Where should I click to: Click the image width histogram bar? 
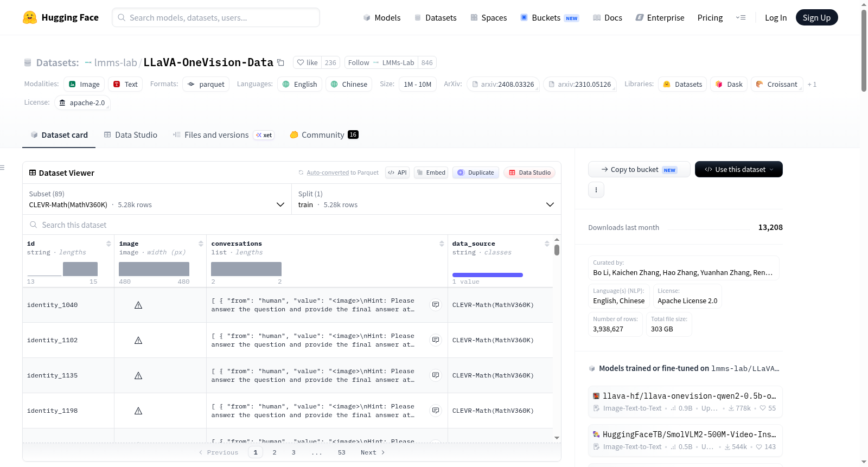[154, 269]
